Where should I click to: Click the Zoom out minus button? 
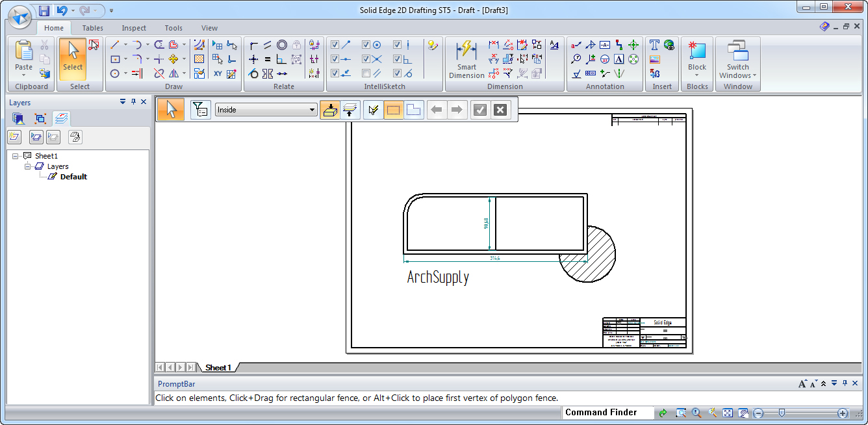pos(758,413)
